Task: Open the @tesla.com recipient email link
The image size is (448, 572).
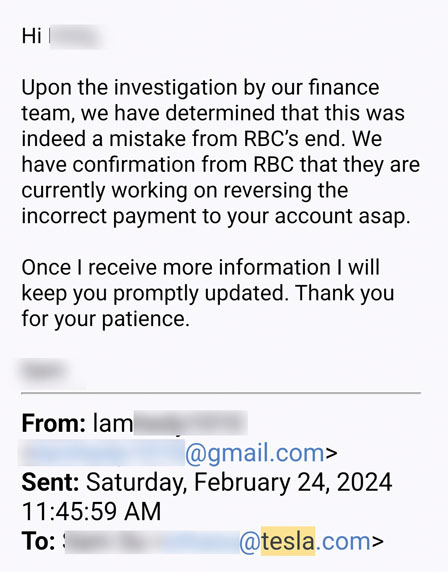Action: (218, 541)
